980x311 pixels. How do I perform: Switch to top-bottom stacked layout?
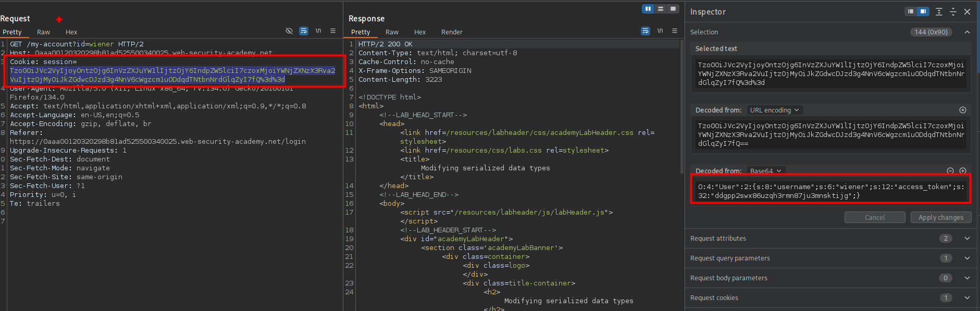click(661, 9)
